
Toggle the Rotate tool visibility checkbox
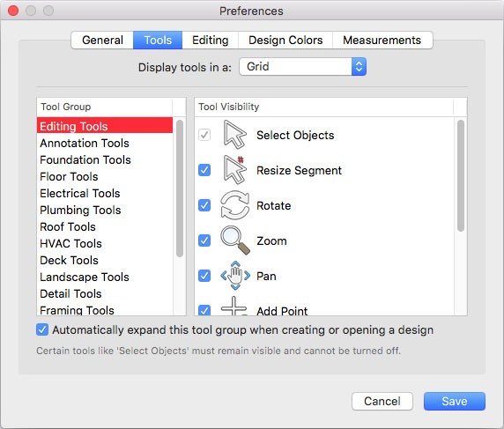204,205
